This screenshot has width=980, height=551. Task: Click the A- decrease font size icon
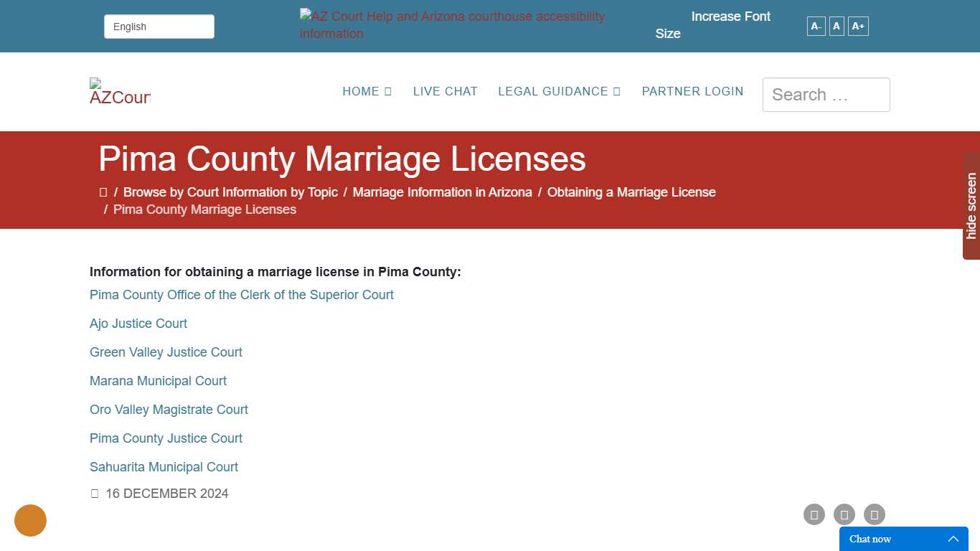[816, 26]
